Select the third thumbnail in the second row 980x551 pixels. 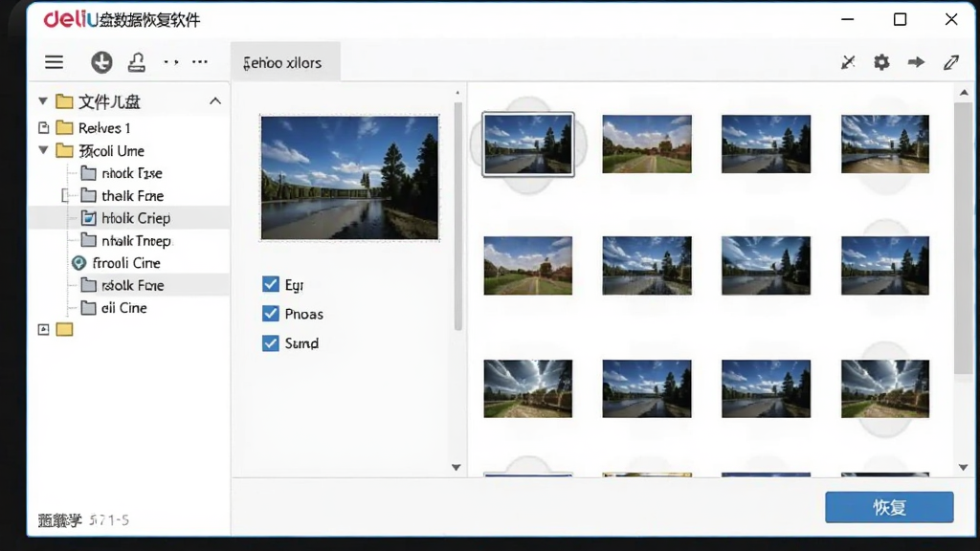pos(767,266)
